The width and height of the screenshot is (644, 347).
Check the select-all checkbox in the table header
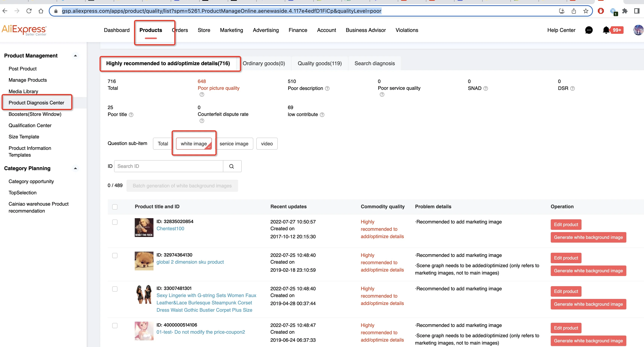(115, 207)
